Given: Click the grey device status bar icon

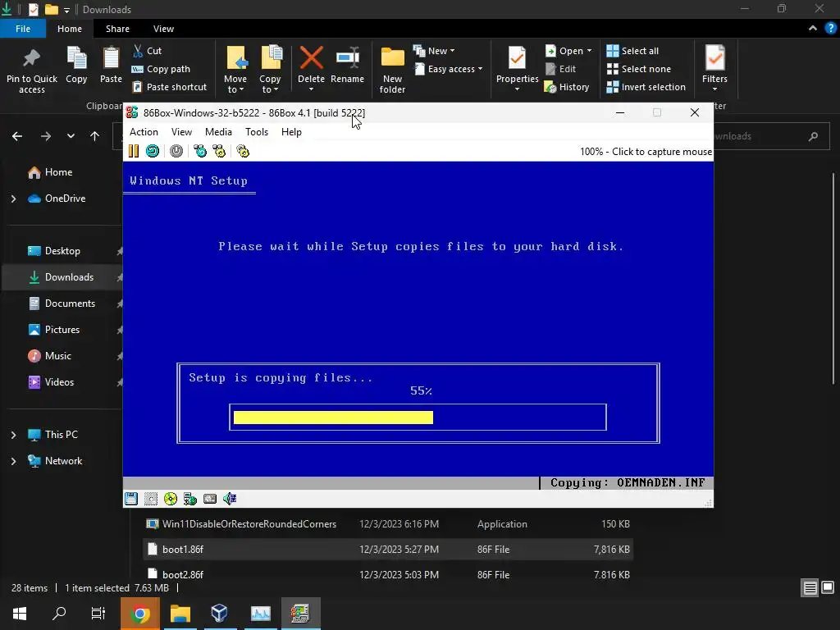Looking at the screenshot, I should click(x=210, y=499).
